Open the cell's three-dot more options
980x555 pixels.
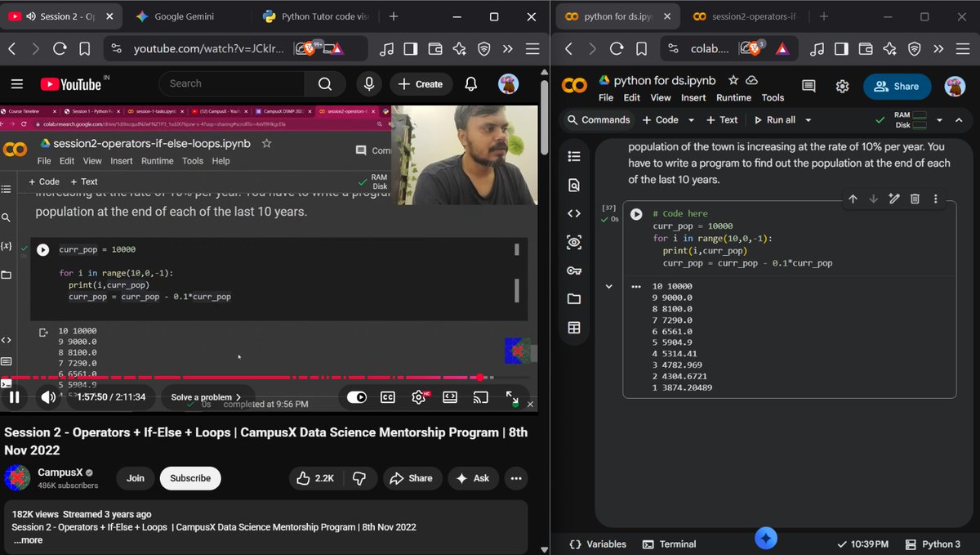[x=936, y=199]
